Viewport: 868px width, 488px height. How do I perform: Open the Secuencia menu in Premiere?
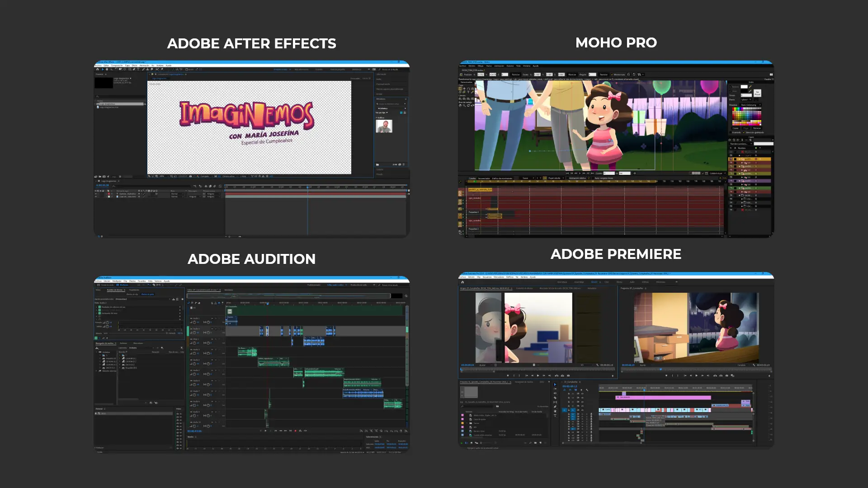(x=487, y=277)
